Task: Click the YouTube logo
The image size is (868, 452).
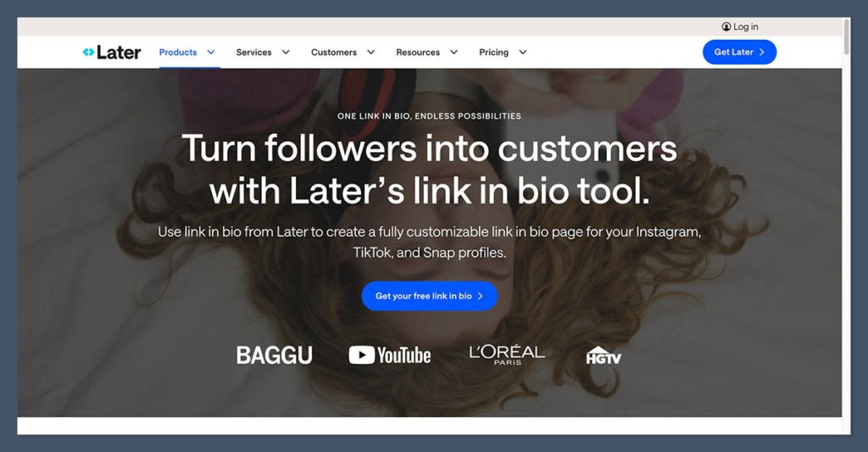Action: click(390, 355)
